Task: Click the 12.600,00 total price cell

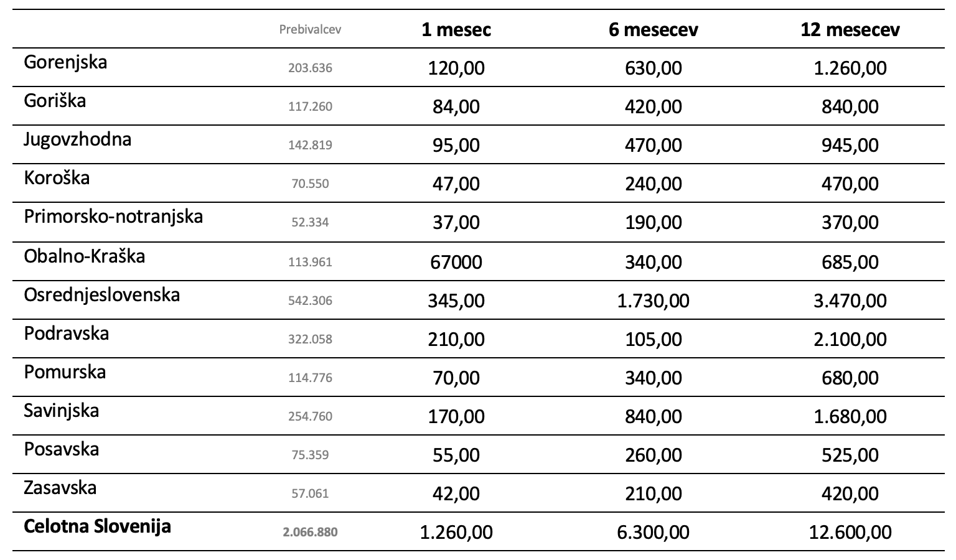Action: click(x=850, y=532)
